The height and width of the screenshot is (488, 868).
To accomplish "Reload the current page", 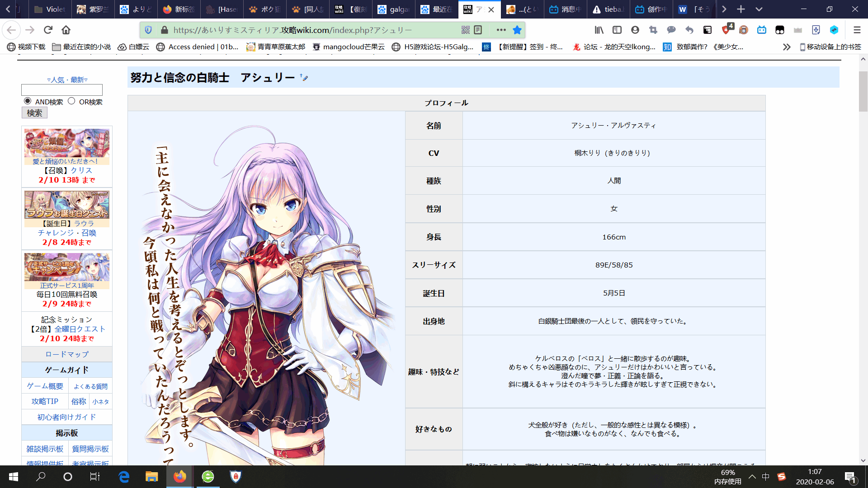I will coord(48,30).
